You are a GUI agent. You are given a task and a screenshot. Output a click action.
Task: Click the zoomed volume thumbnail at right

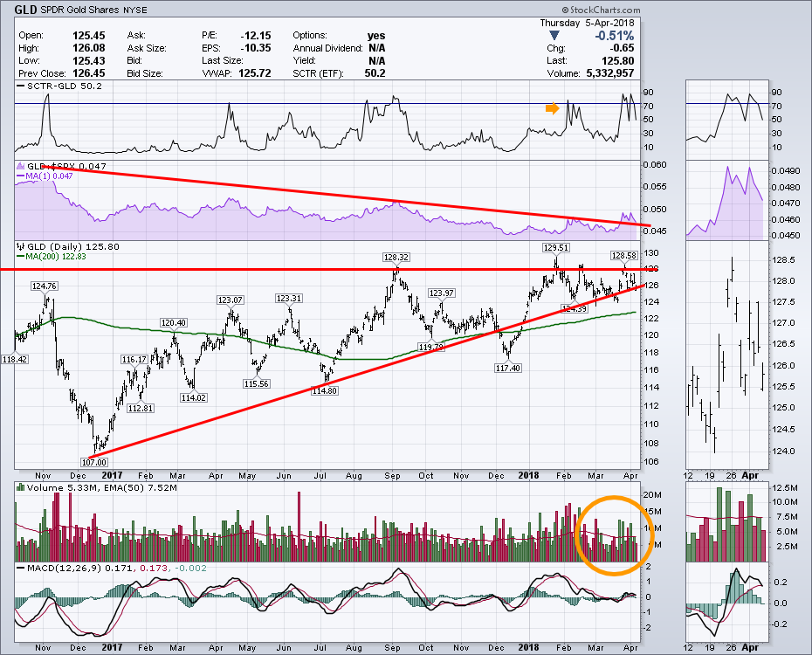726,524
